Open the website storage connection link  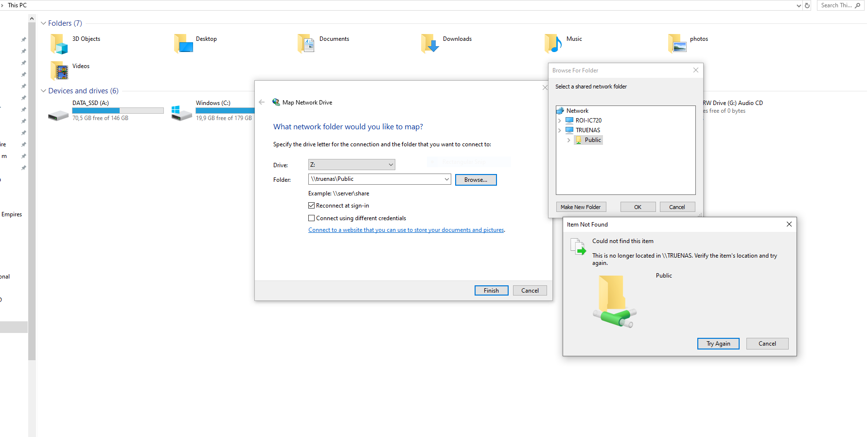coord(406,230)
